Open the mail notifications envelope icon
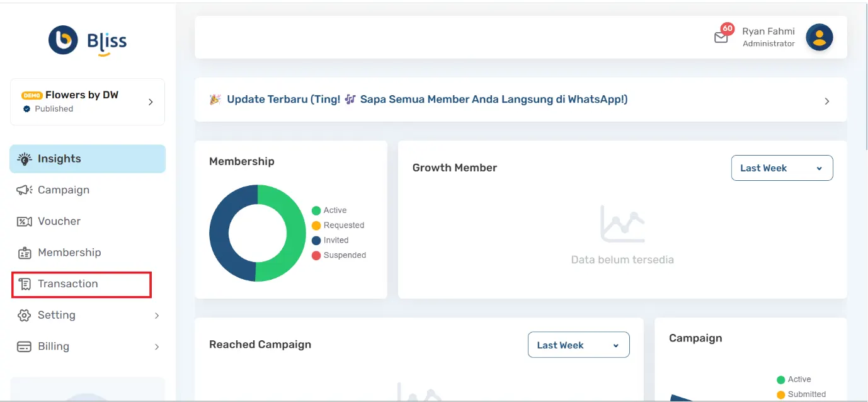 coord(721,38)
